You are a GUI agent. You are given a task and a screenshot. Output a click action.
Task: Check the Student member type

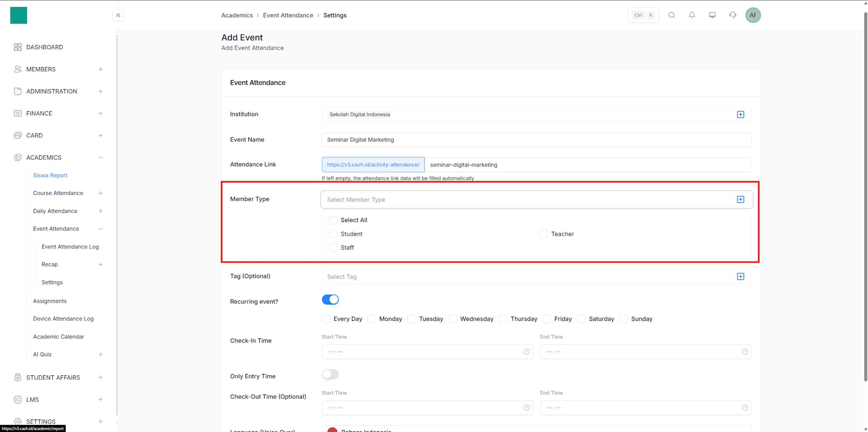333,234
